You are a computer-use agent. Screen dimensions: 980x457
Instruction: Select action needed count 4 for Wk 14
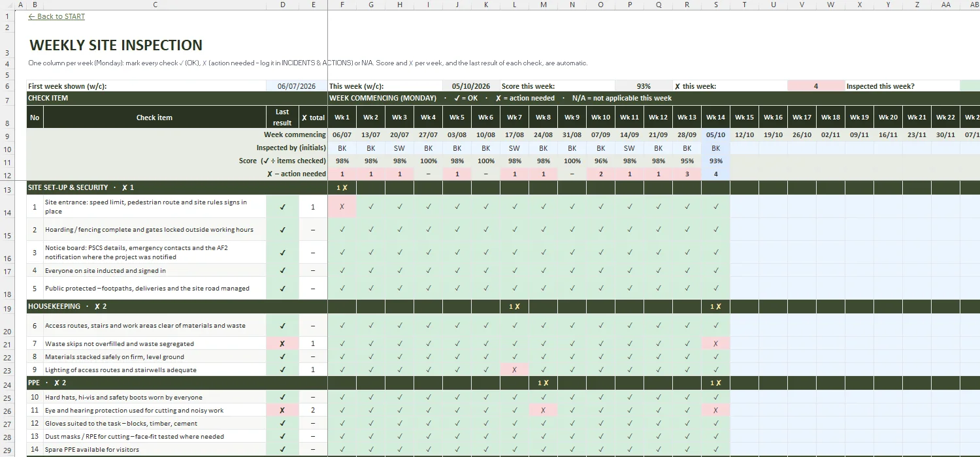[716, 174]
